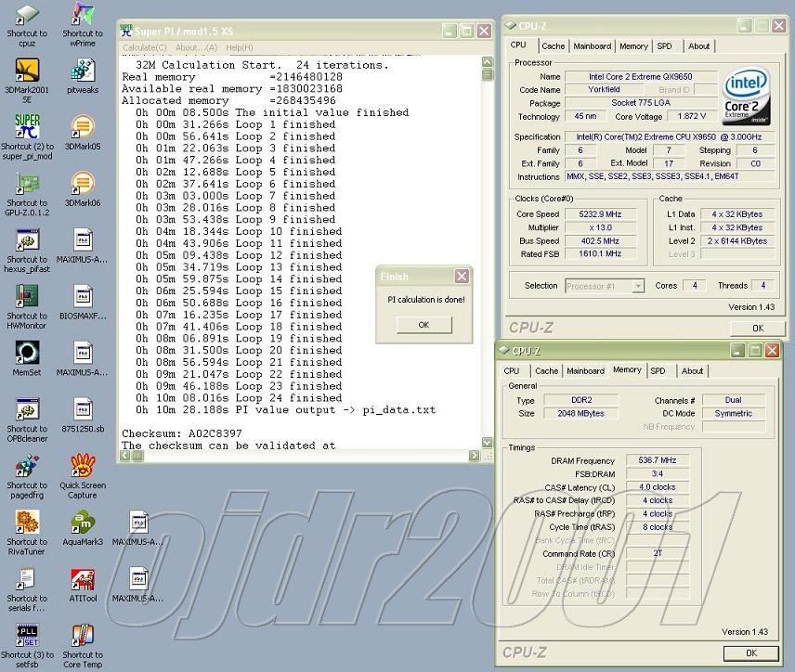Launch the AquaMark3 desktop icon
The height and width of the screenshot is (672, 795).
tap(83, 529)
